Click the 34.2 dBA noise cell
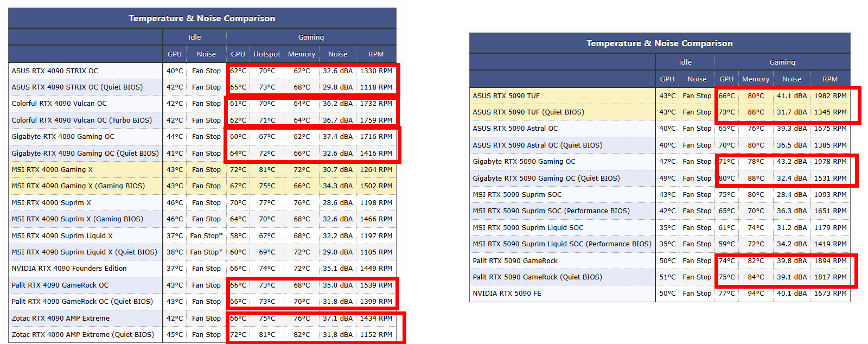 pyautogui.click(x=792, y=244)
